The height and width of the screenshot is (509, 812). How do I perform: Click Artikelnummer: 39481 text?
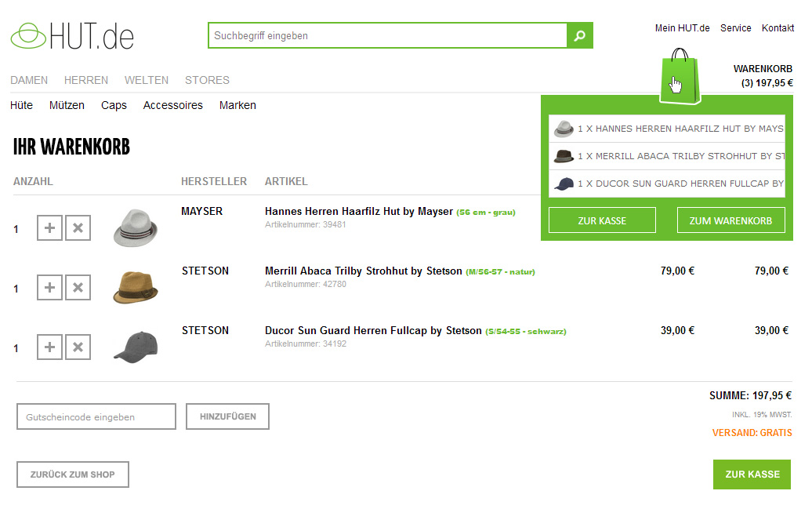(x=305, y=224)
